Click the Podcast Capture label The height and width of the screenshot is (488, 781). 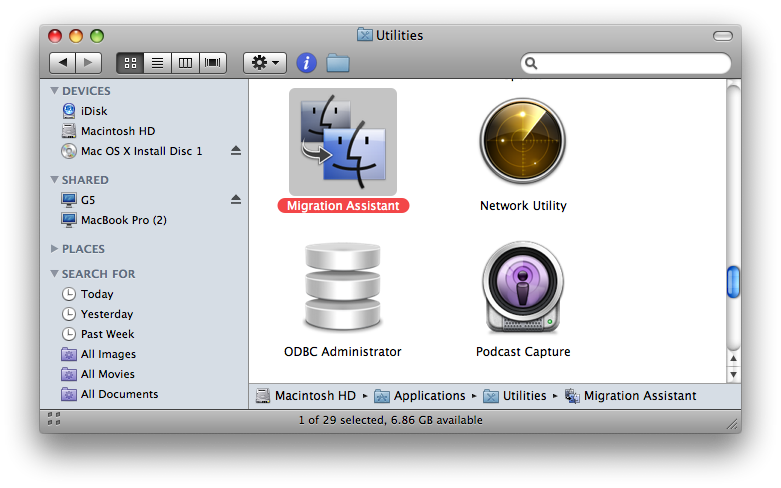point(523,352)
